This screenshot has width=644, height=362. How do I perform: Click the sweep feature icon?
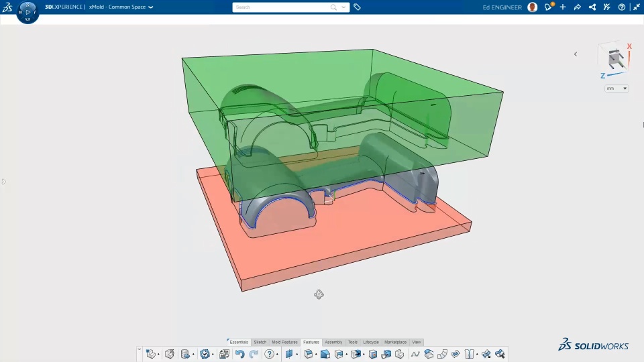[442, 354]
